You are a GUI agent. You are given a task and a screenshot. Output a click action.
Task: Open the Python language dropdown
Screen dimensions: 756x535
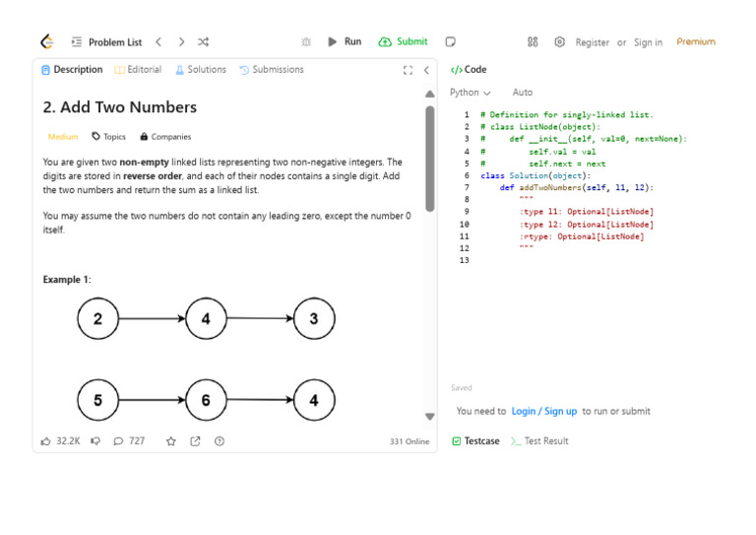pyautogui.click(x=470, y=93)
